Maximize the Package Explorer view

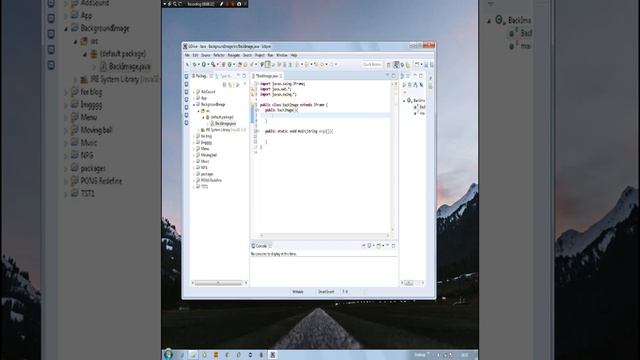[244, 76]
